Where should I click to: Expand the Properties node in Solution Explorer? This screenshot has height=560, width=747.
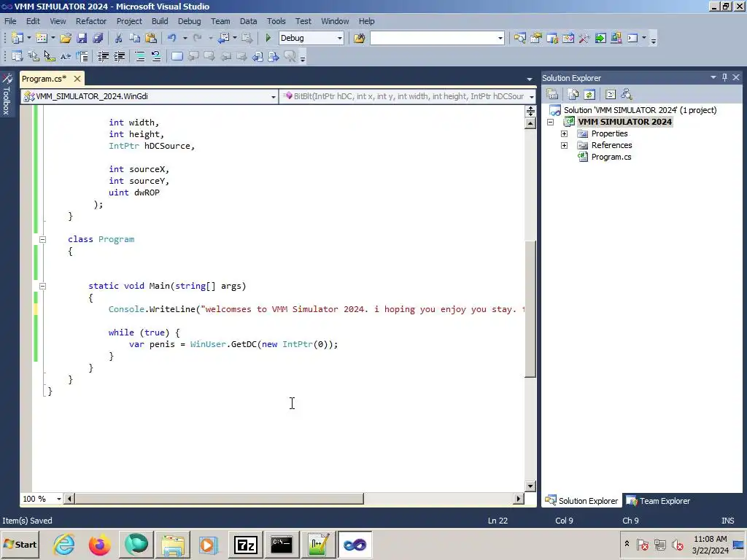click(x=564, y=134)
